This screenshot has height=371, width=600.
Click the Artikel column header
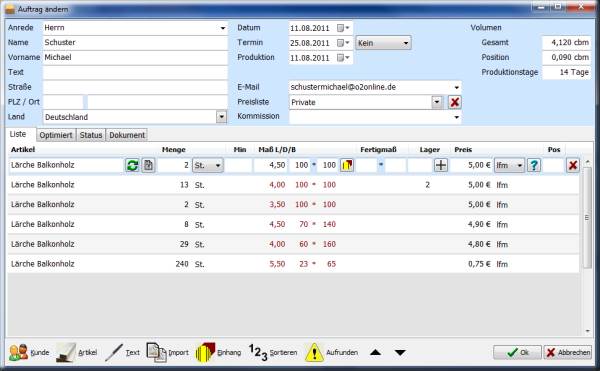click(x=23, y=150)
